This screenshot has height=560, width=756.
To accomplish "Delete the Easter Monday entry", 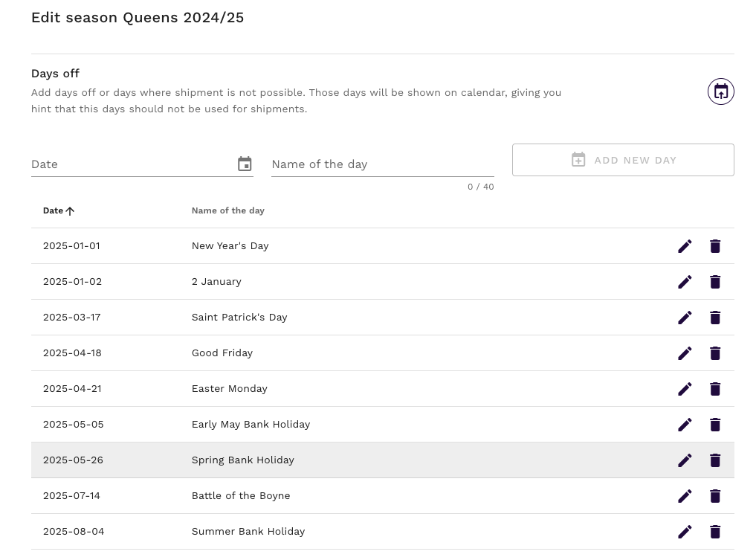I will [715, 389].
